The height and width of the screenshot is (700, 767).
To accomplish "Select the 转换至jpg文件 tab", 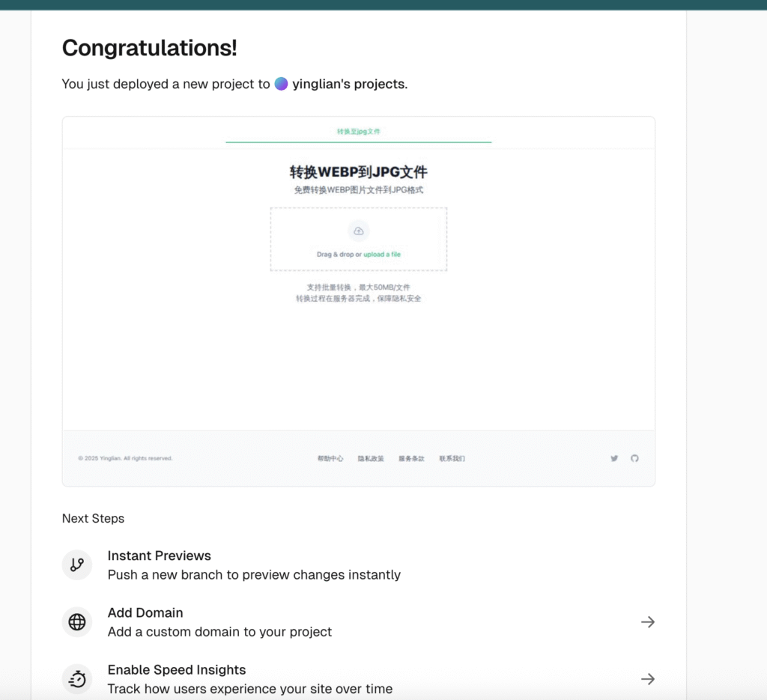I will pos(359,132).
